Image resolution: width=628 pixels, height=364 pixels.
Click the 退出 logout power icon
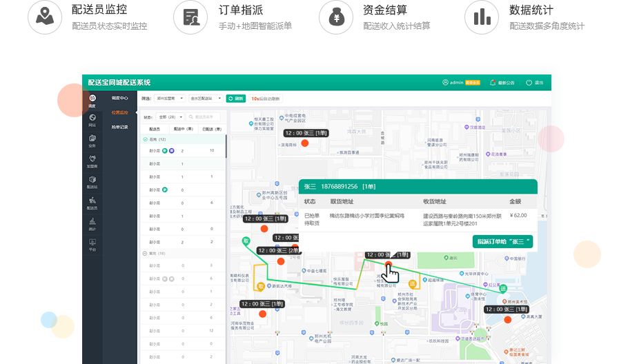click(x=534, y=82)
